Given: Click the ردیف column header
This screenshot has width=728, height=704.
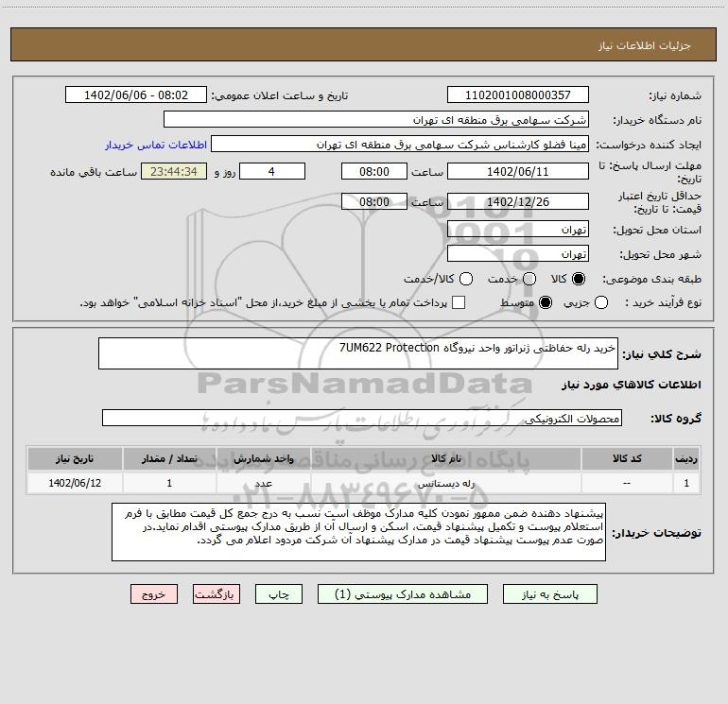Looking at the screenshot, I should 686,458.
